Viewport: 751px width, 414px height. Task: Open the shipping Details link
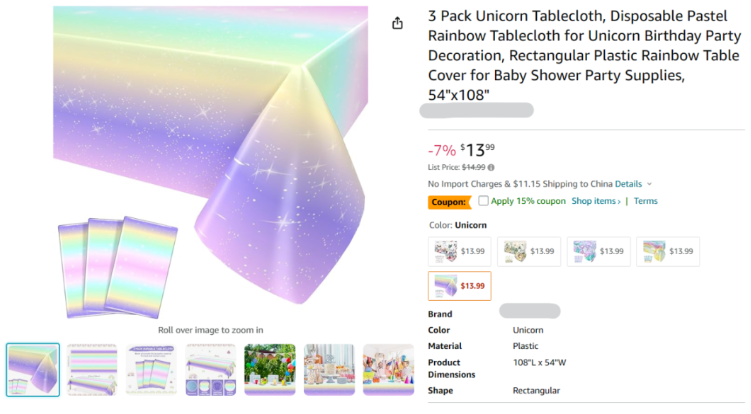(x=628, y=184)
